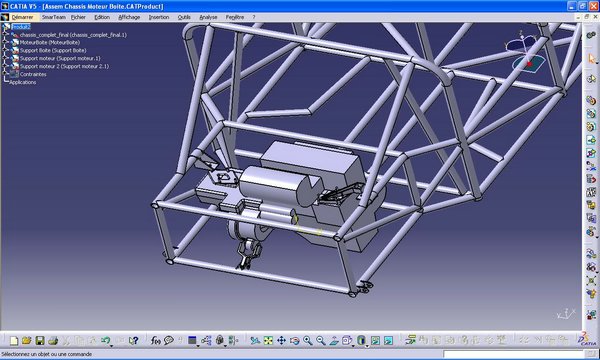Click the Zoom In magnifier
Screen dimensions: 600x360
point(308,340)
